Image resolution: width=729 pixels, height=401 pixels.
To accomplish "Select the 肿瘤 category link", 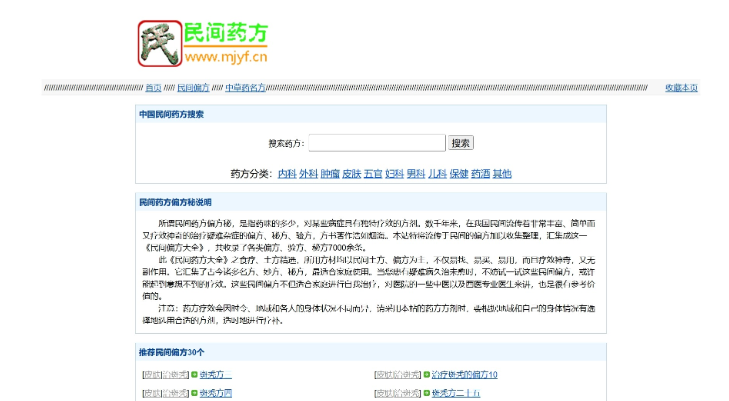I will [x=330, y=174].
